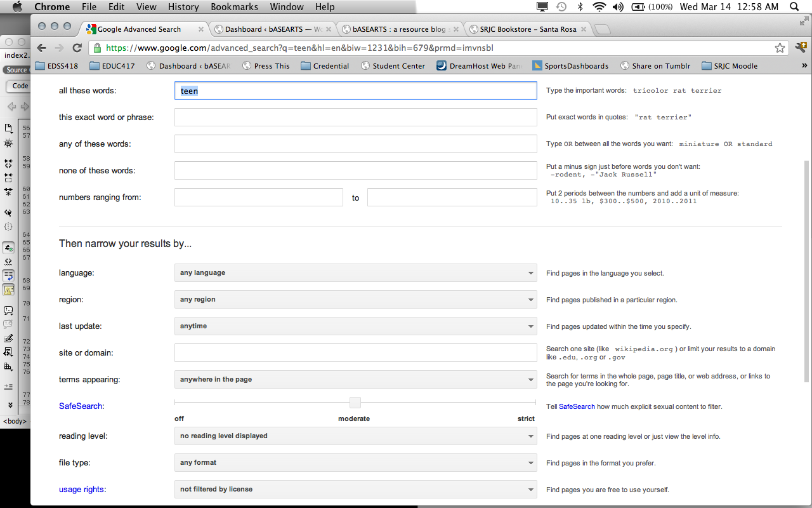The width and height of the screenshot is (812, 508).
Task: Click the browser back arrow
Action: [42, 48]
